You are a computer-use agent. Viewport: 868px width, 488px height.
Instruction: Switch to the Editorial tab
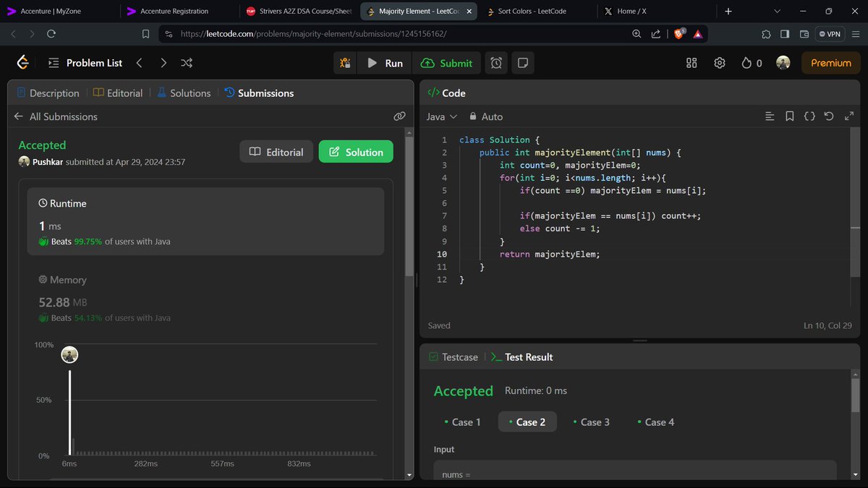click(x=118, y=93)
